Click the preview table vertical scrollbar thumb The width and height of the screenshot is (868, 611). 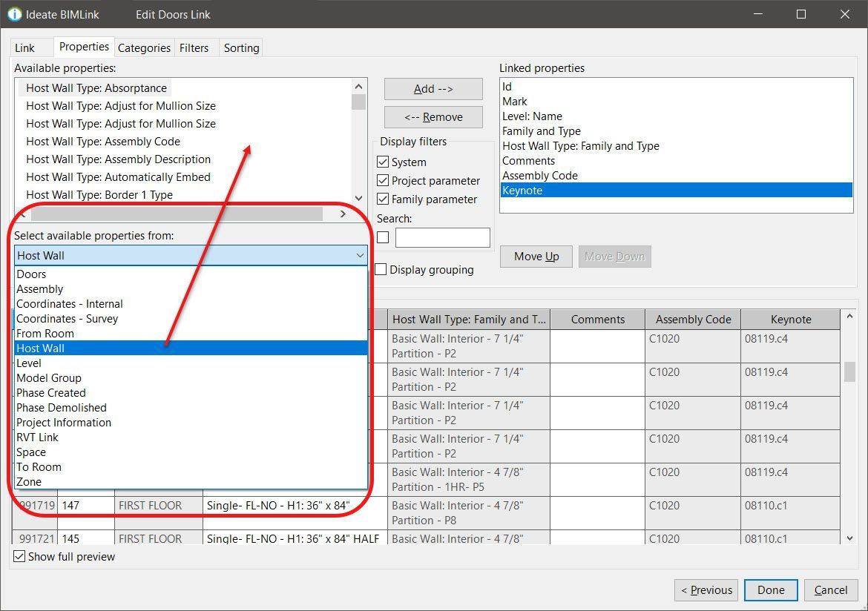849,371
